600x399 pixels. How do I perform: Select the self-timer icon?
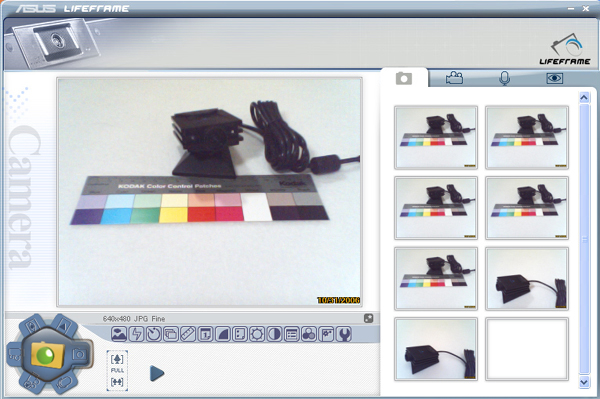(153, 334)
